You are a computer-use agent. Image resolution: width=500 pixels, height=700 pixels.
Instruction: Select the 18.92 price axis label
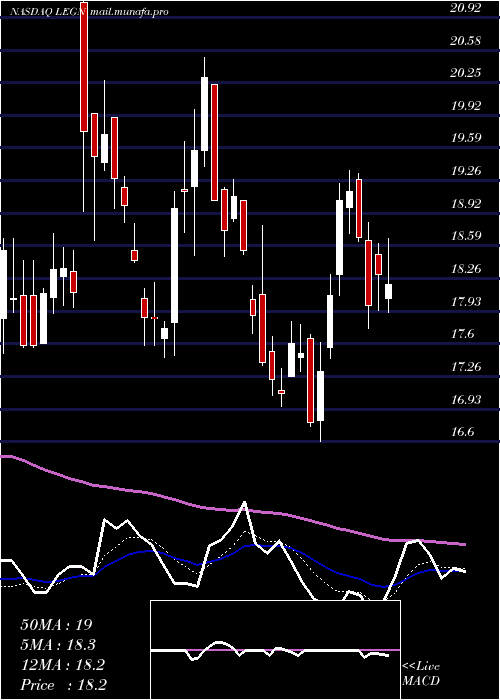tap(466, 204)
